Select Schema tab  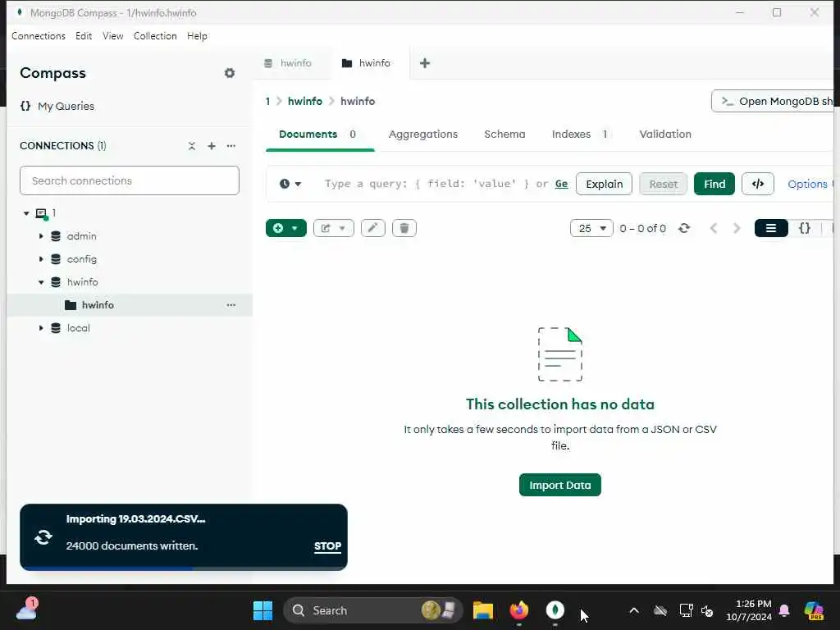click(504, 134)
